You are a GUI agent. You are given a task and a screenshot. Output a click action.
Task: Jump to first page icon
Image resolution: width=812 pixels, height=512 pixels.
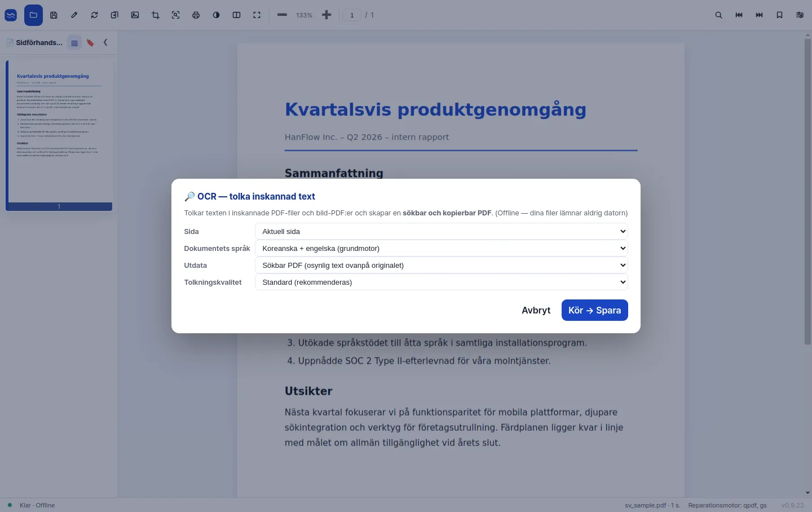point(739,15)
